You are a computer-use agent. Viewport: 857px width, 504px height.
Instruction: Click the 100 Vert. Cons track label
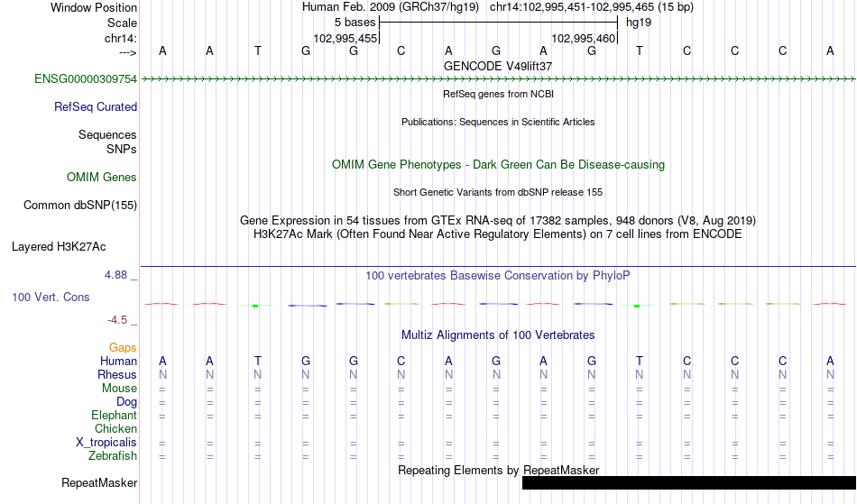point(51,297)
